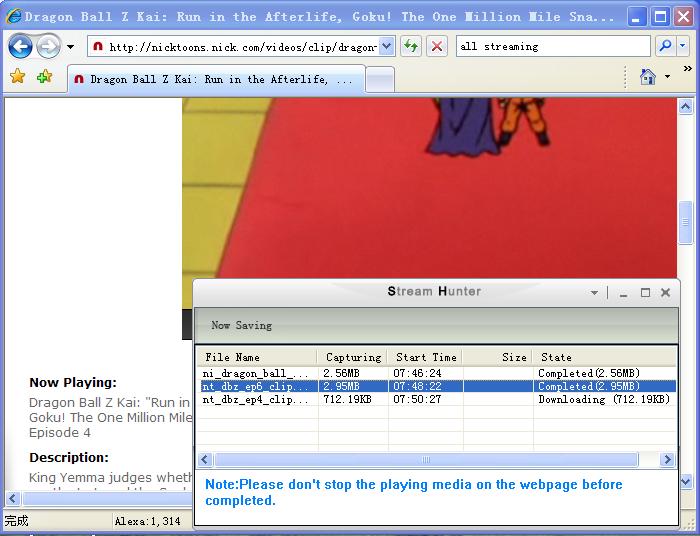This screenshot has height=536, width=700.
Task: Sort by the File Name column header
Action: click(x=257, y=357)
